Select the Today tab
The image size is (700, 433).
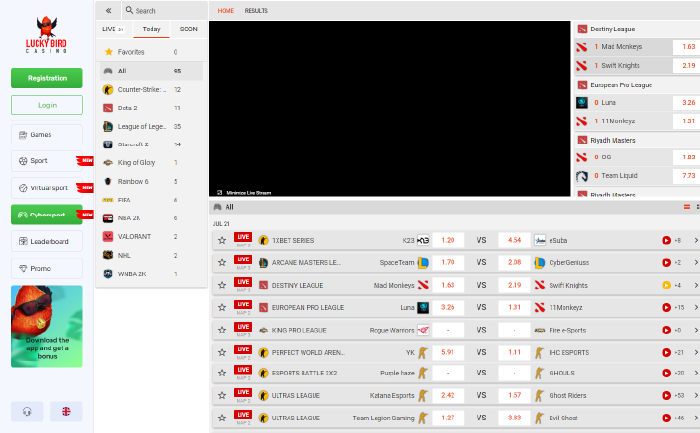point(151,29)
